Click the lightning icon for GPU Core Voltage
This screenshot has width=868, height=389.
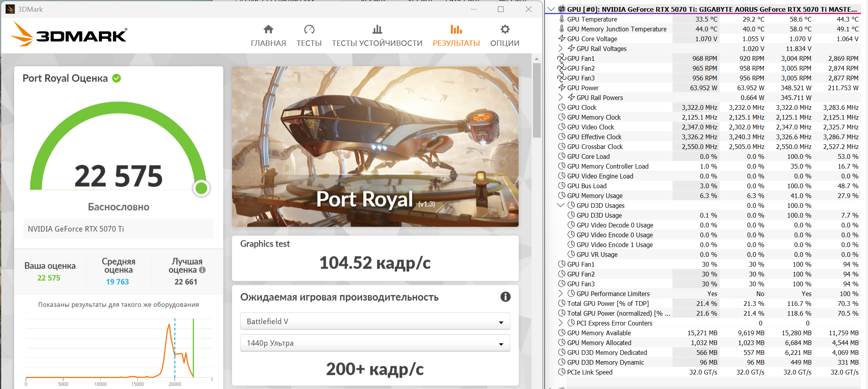[562, 38]
